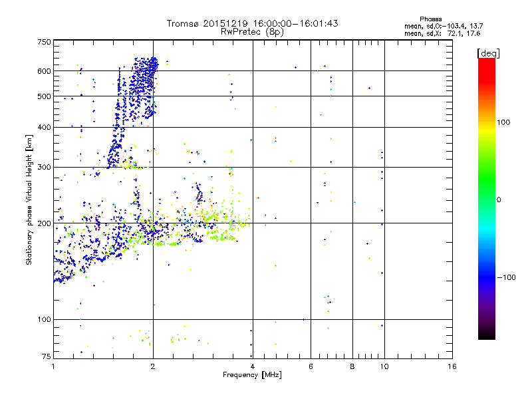Image resolution: width=532 pixels, height=399 pixels.
Task: Click the '[deg]' colorbar unit label
Action: click(488, 53)
